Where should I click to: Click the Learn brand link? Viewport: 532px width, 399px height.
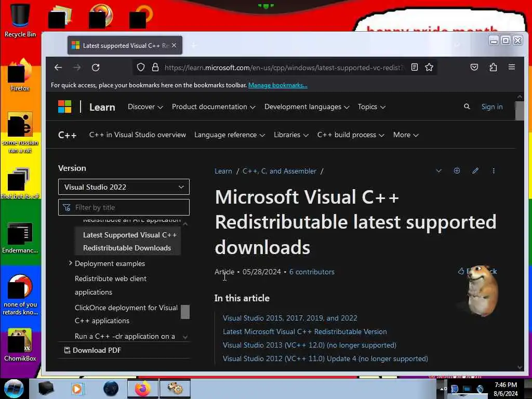102,107
